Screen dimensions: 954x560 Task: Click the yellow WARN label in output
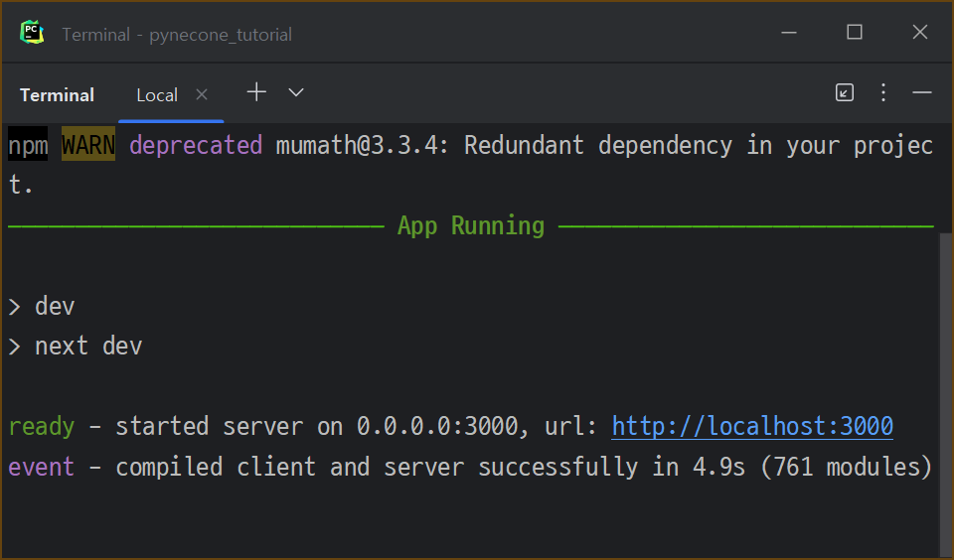(x=88, y=145)
